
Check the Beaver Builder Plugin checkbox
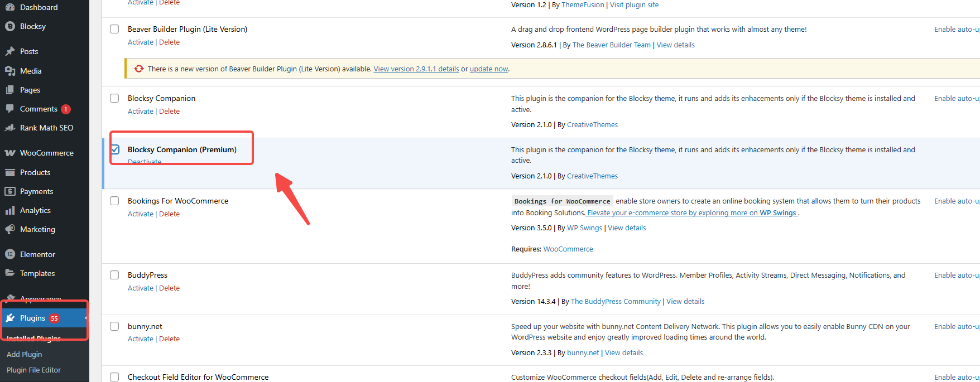(114, 29)
